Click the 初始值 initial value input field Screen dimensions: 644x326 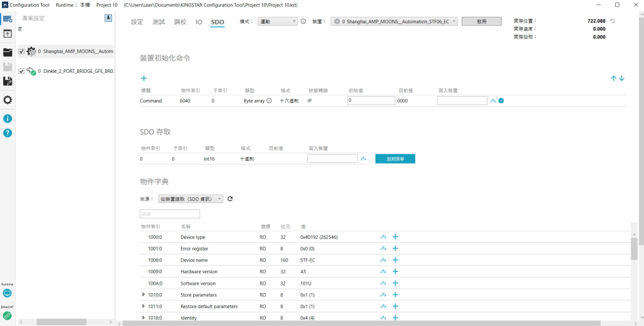tap(370, 101)
